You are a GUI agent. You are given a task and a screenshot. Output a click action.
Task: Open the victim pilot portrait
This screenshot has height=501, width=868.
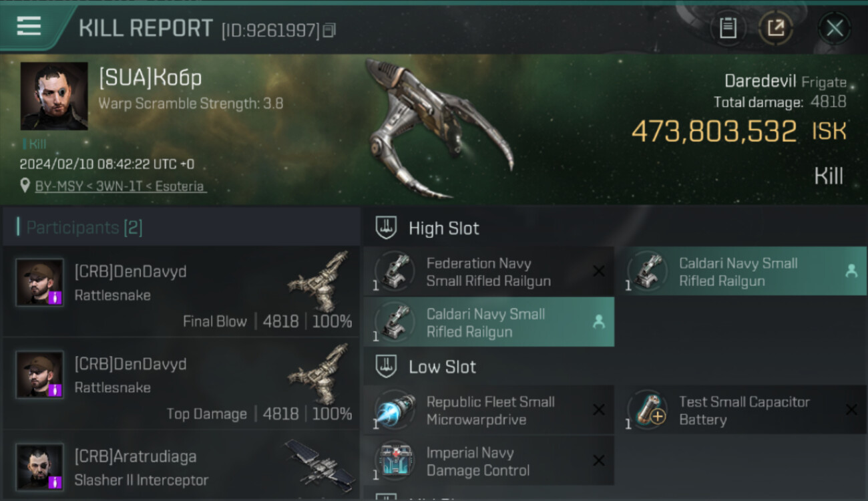[54, 96]
